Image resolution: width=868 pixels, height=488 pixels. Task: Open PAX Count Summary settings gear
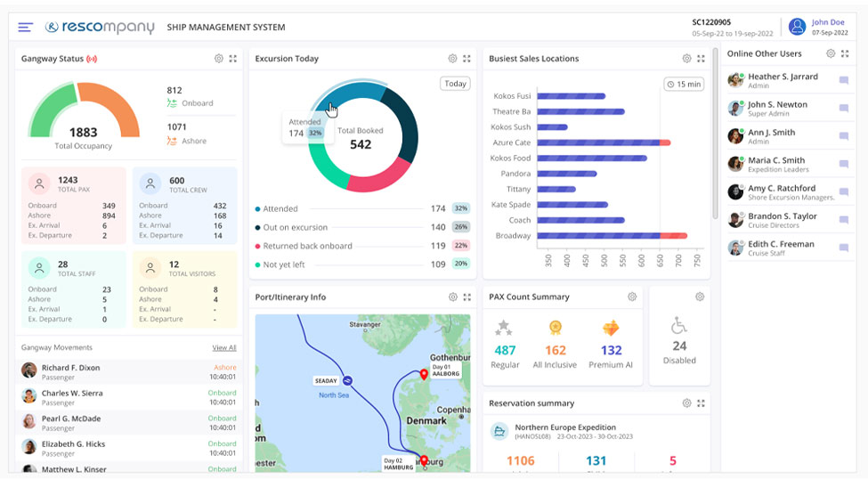tap(632, 297)
